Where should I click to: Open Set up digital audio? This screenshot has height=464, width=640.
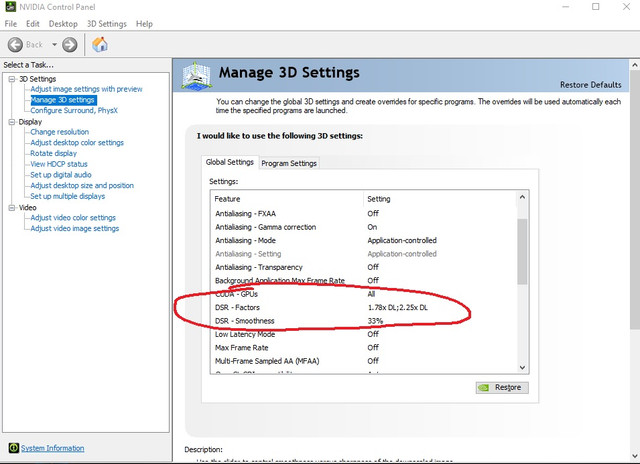(x=61, y=175)
